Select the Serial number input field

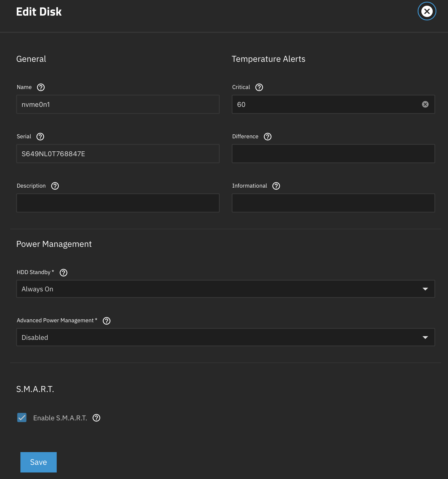tap(118, 154)
